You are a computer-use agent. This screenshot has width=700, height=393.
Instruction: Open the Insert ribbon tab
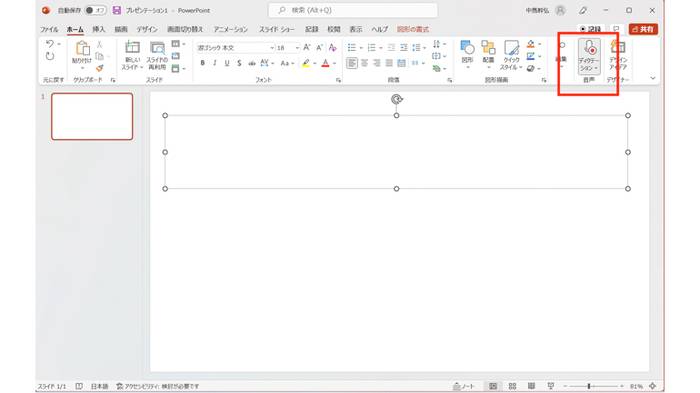[x=99, y=29]
